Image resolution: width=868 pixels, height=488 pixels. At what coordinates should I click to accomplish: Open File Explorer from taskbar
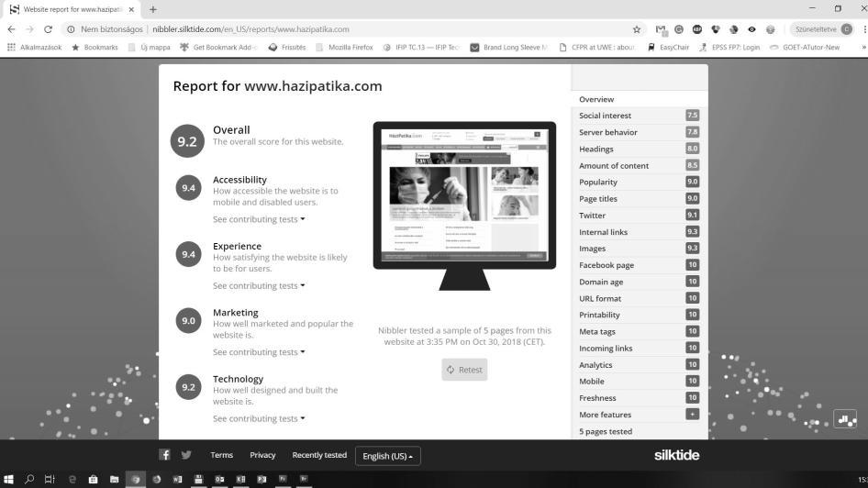[x=114, y=479]
